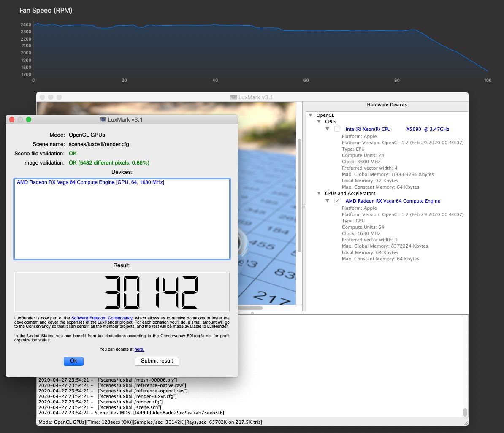Image resolution: width=504 pixels, height=433 pixels.
Task: Click the 30142 result display
Action: point(122,292)
